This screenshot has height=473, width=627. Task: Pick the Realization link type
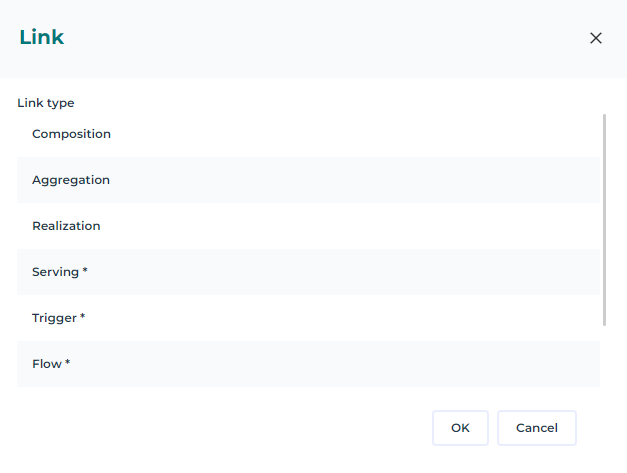pos(66,226)
